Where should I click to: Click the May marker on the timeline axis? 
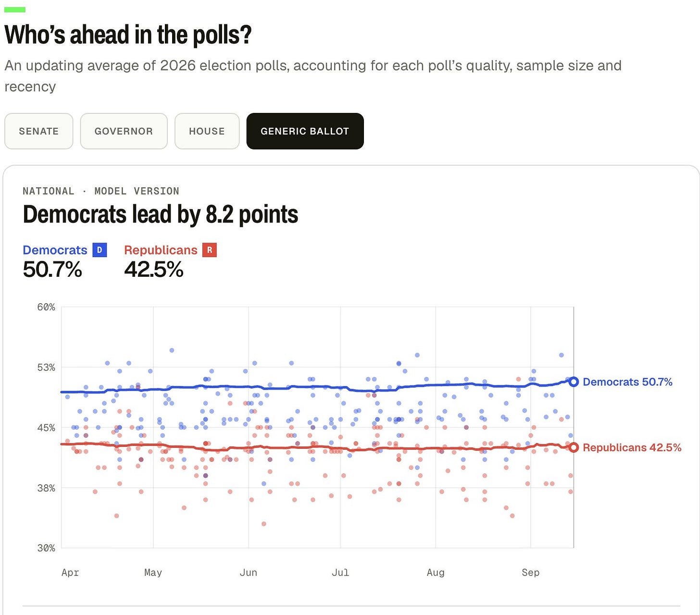(153, 572)
